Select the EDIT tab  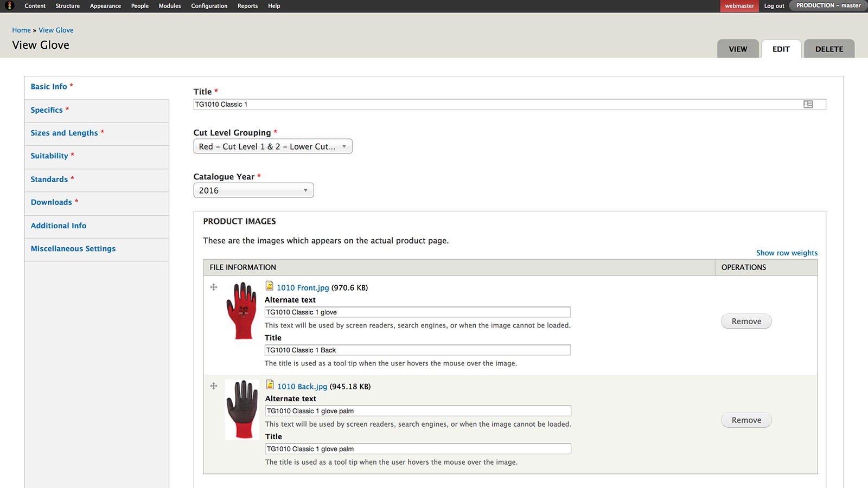coord(781,49)
